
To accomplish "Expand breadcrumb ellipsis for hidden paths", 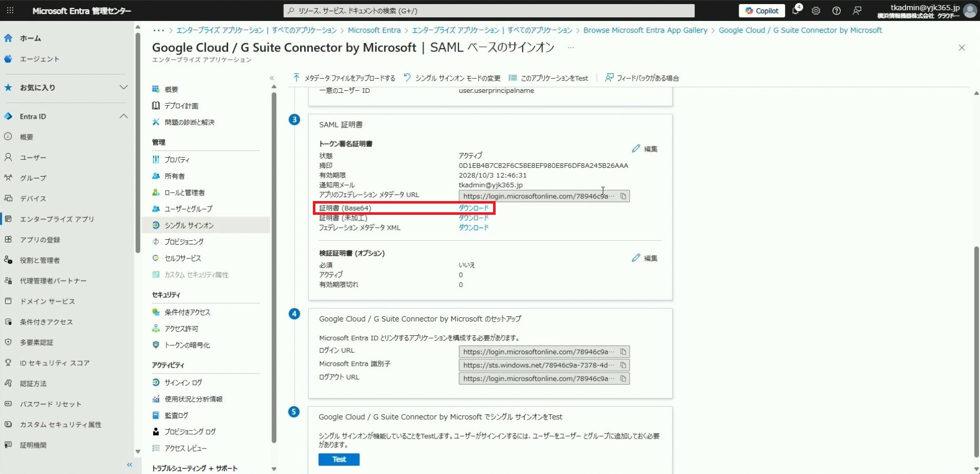I will pyautogui.click(x=158, y=31).
